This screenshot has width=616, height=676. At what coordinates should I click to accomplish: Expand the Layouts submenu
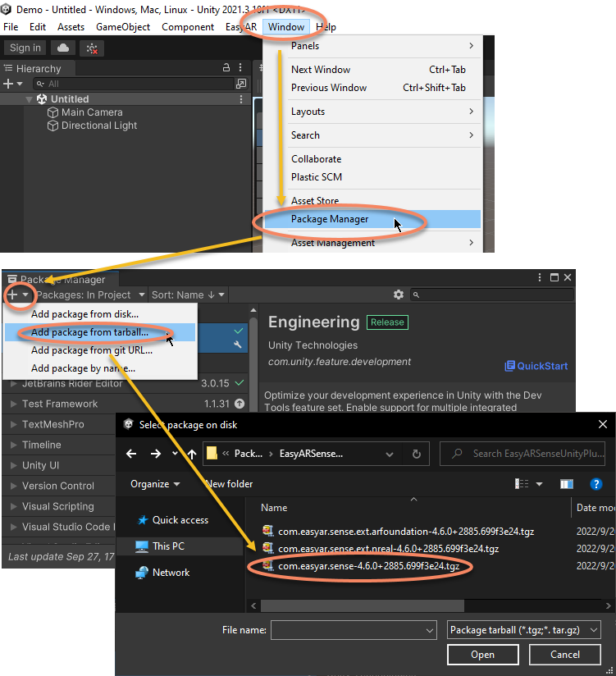tap(372, 112)
